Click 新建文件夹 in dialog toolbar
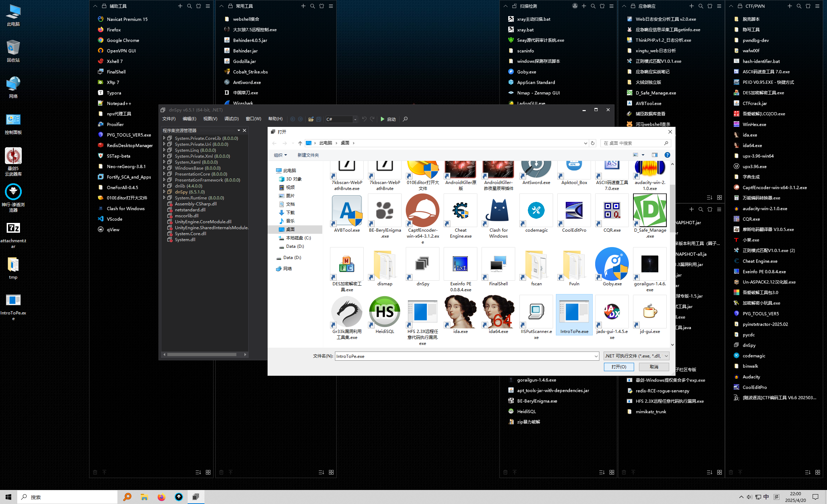 click(x=308, y=155)
